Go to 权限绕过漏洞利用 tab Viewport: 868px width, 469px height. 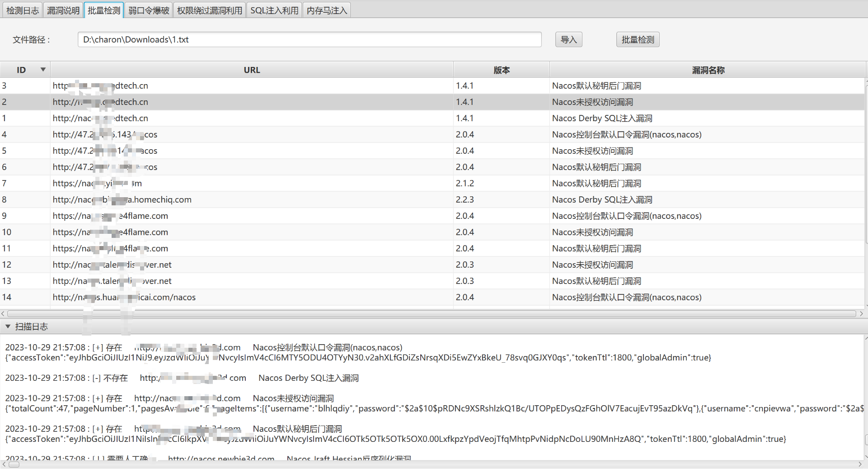tap(210, 10)
